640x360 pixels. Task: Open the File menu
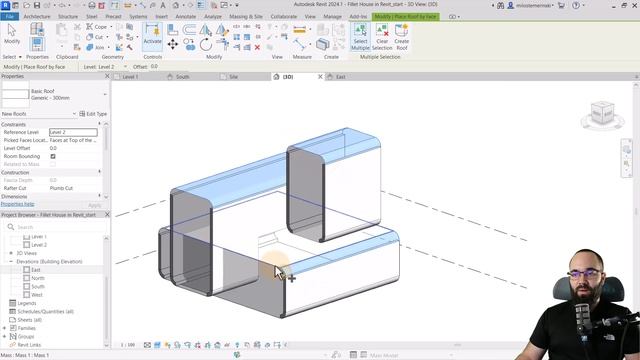9,17
